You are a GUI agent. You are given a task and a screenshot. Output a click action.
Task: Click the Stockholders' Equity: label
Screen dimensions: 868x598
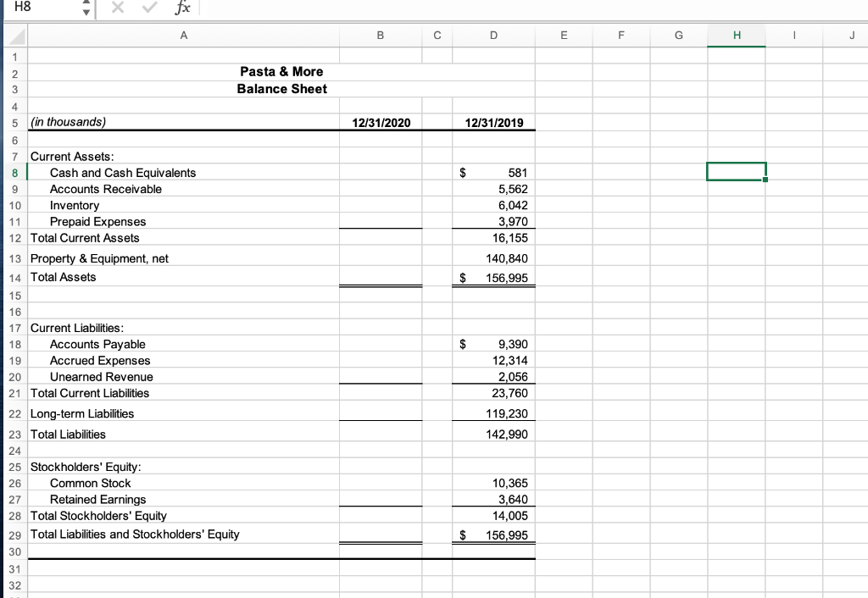pos(86,467)
